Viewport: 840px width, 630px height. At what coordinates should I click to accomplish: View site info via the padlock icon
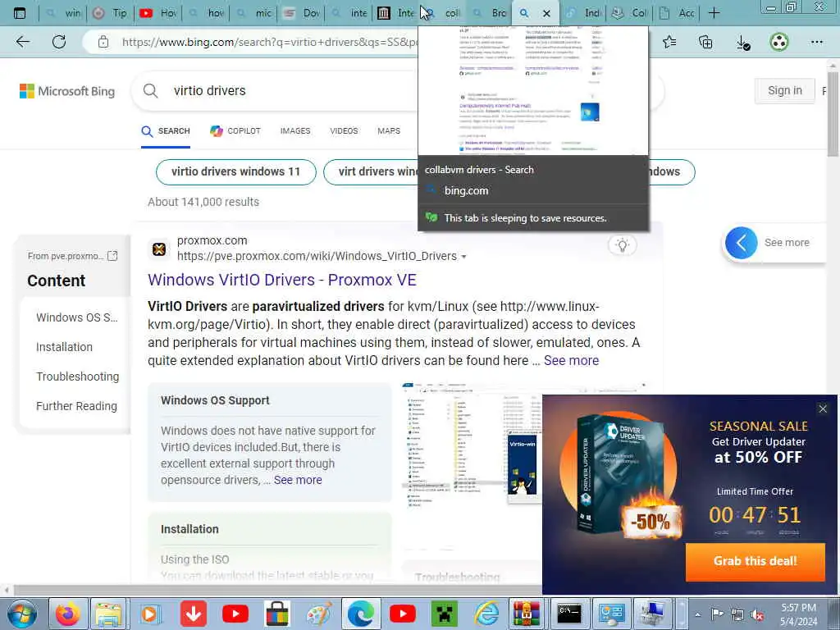[x=103, y=42]
